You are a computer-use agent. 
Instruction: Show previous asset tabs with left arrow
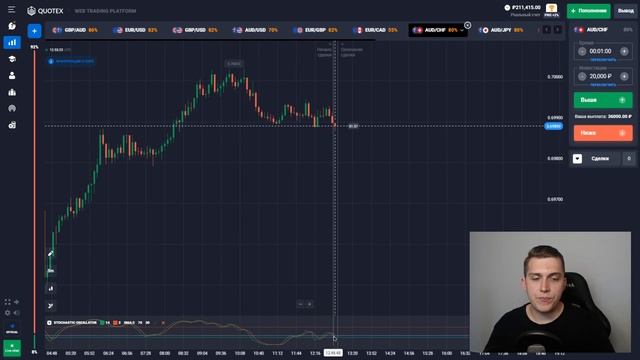547,30
